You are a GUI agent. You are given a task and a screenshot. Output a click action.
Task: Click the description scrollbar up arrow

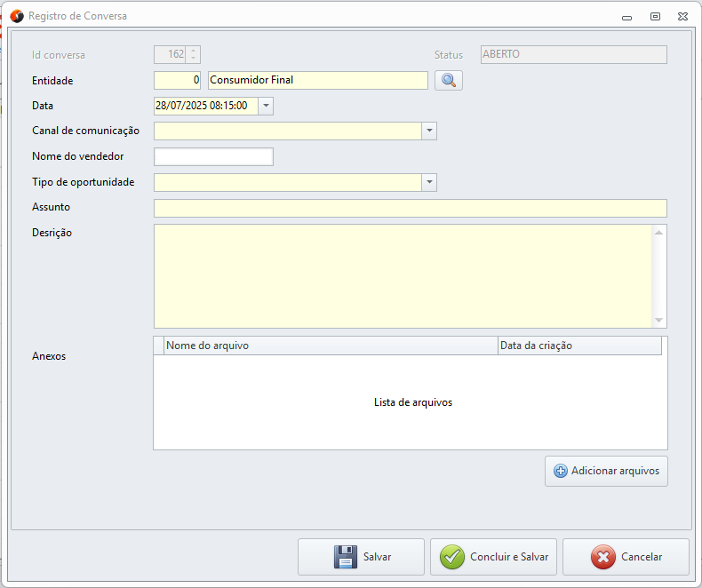[x=658, y=233]
